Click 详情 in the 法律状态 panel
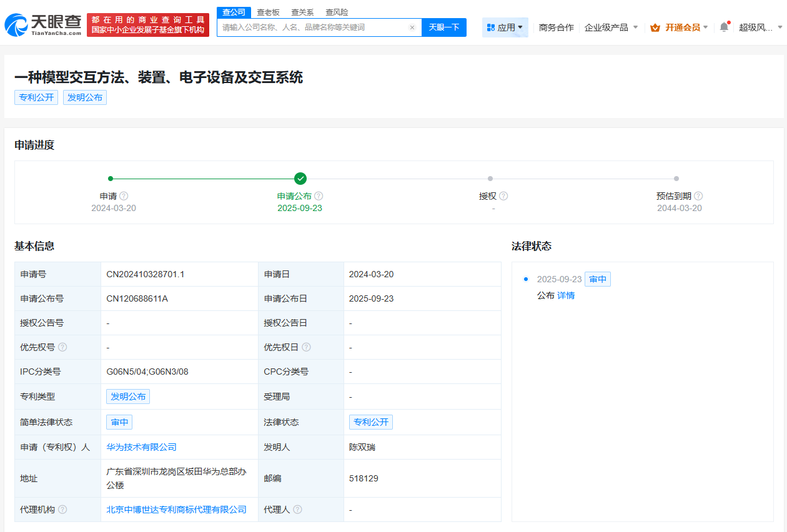 click(565, 295)
